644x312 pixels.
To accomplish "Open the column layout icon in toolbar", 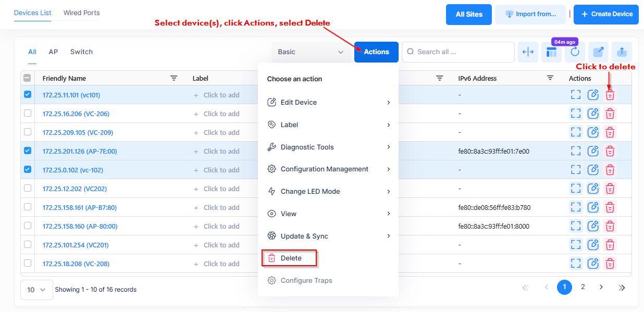I will pos(551,52).
